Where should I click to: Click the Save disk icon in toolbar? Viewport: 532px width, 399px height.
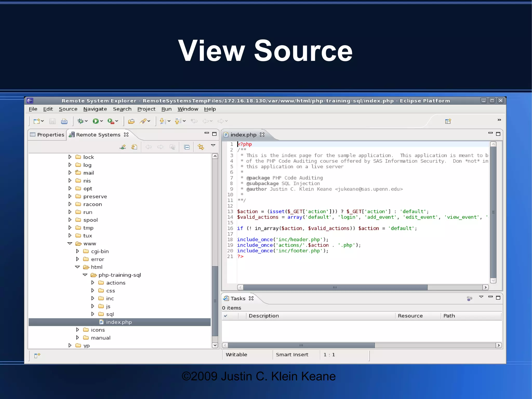[52, 121]
